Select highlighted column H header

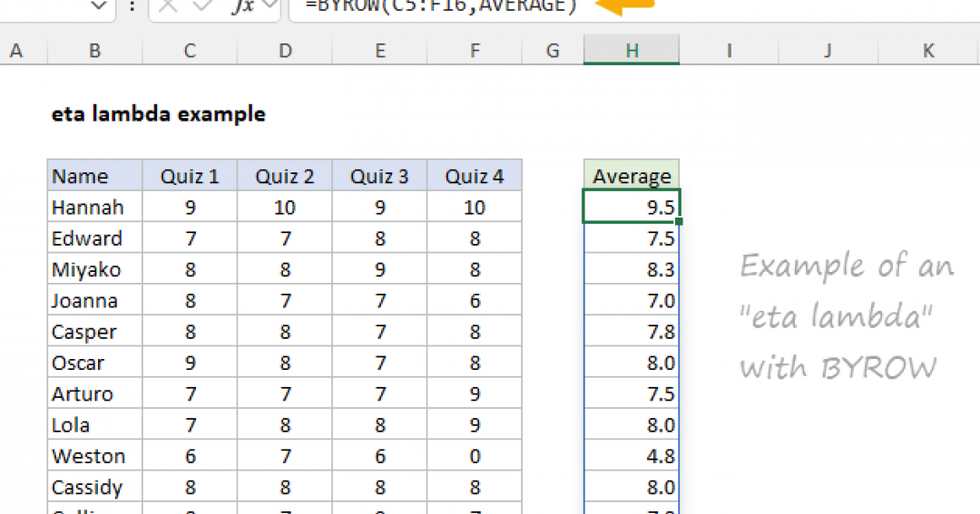(632, 50)
